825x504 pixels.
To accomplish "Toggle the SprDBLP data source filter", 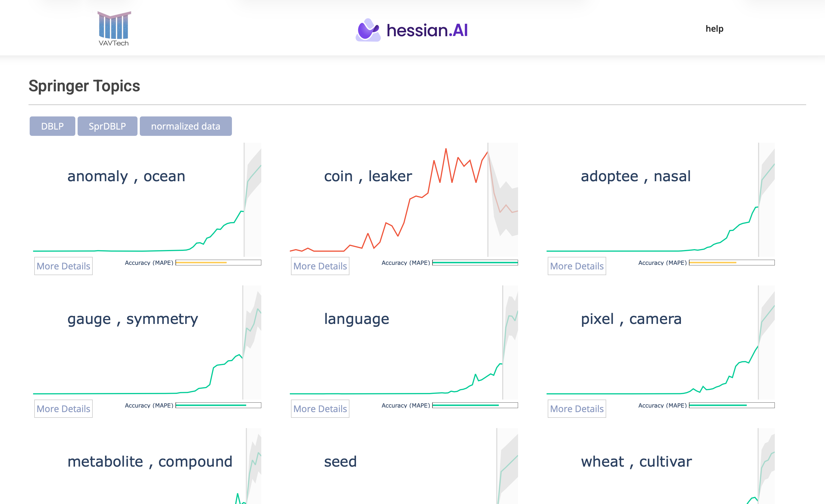I will click(x=107, y=126).
